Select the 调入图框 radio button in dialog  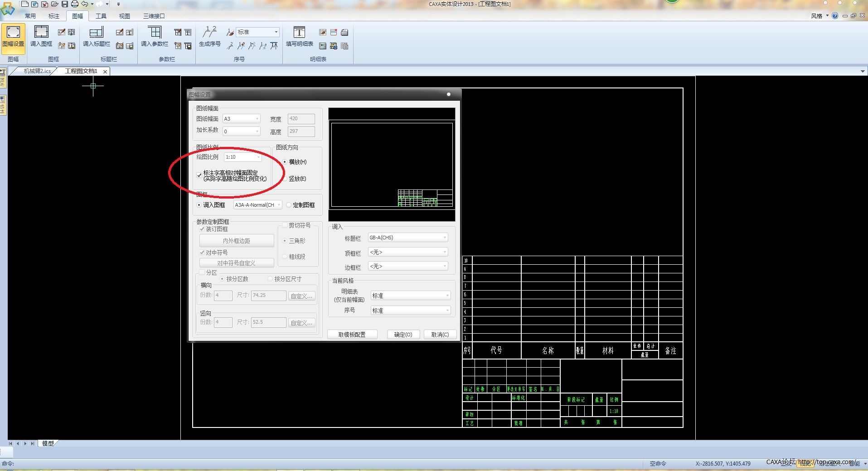[x=199, y=205]
